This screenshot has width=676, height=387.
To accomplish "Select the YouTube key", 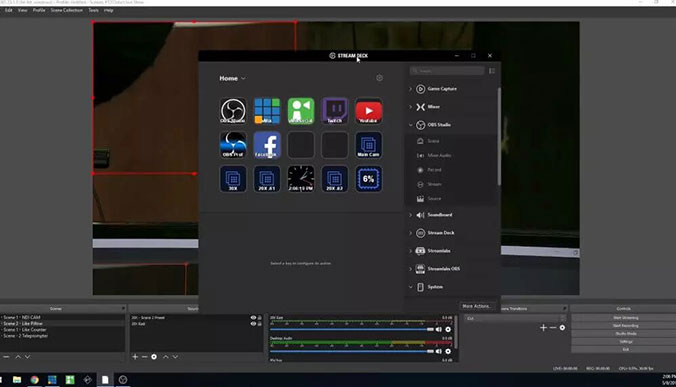I will (369, 111).
